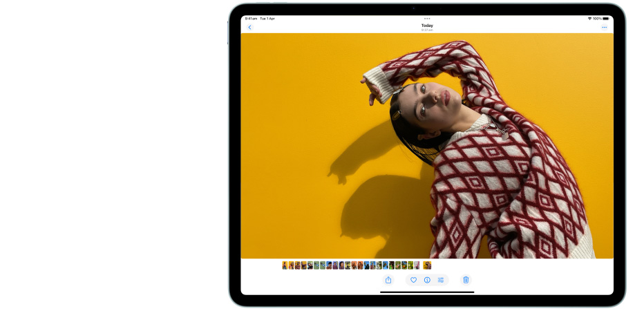The image size is (644, 311).
Task: Select the currently selected rightmost filmstrip thumbnail
Action: 428,265
